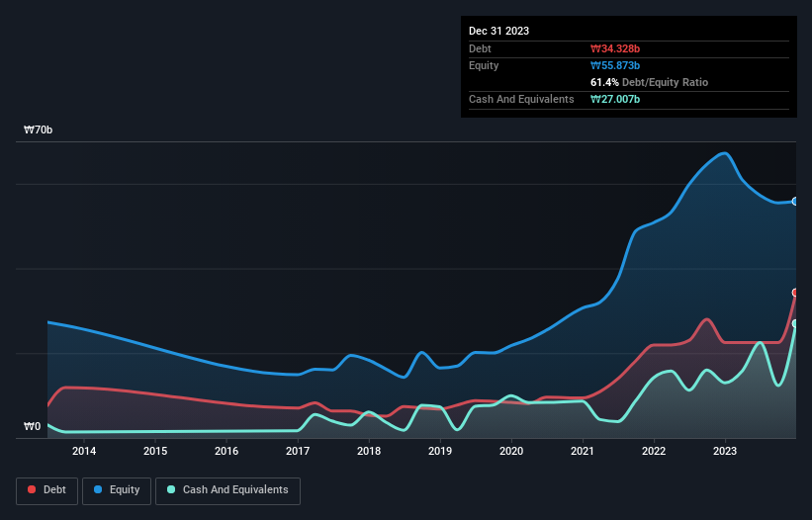Click the 2018 x-axis label
The height and width of the screenshot is (520, 812).
(x=369, y=451)
